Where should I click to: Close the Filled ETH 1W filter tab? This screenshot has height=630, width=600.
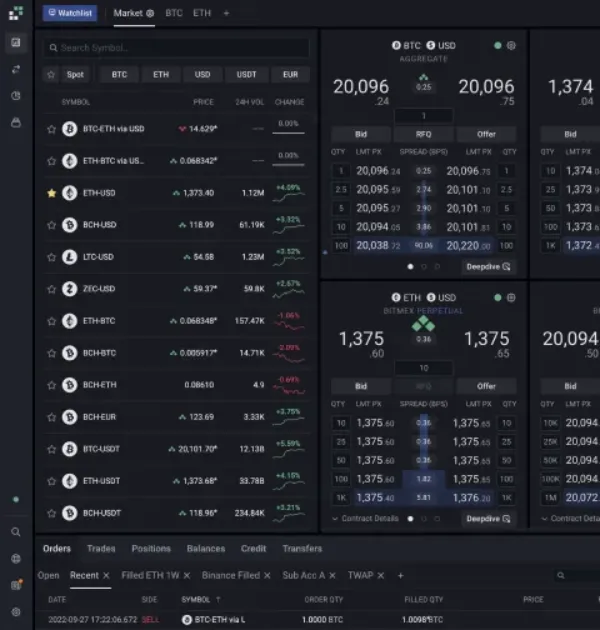tap(186, 576)
